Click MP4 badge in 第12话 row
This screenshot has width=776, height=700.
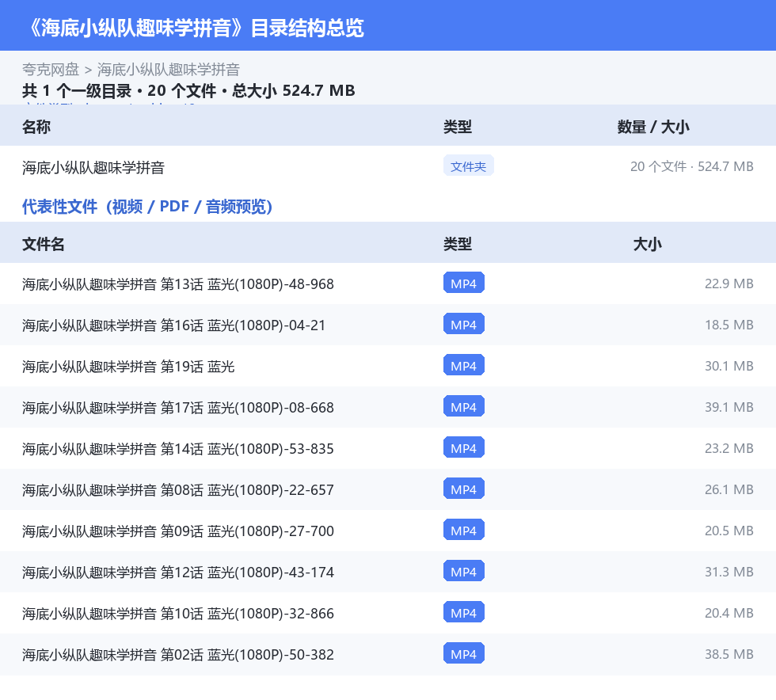[464, 571]
